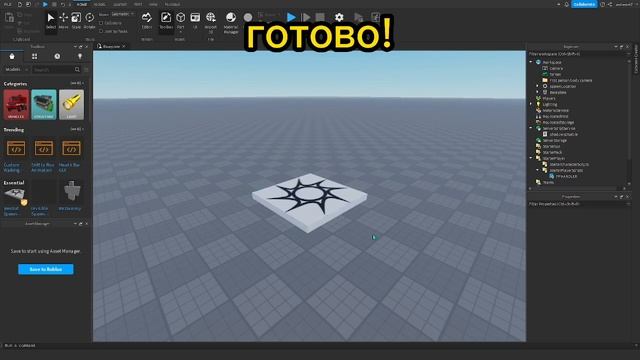Image resolution: width=640 pixels, height=360 pixels.
Task: Open the Material Manager
Action: click(231, 22)
